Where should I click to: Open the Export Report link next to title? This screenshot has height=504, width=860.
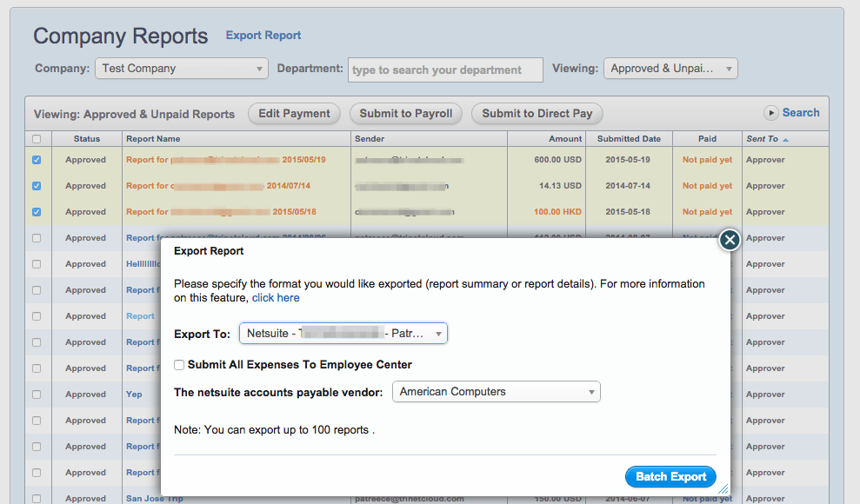click(x=263, y=35)
